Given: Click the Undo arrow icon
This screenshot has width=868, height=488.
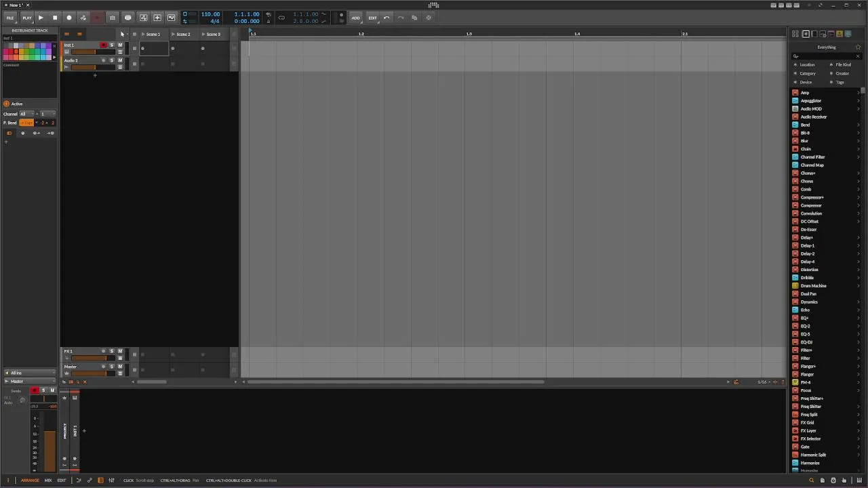Looking at the screenshot, I should coord(387,18).
